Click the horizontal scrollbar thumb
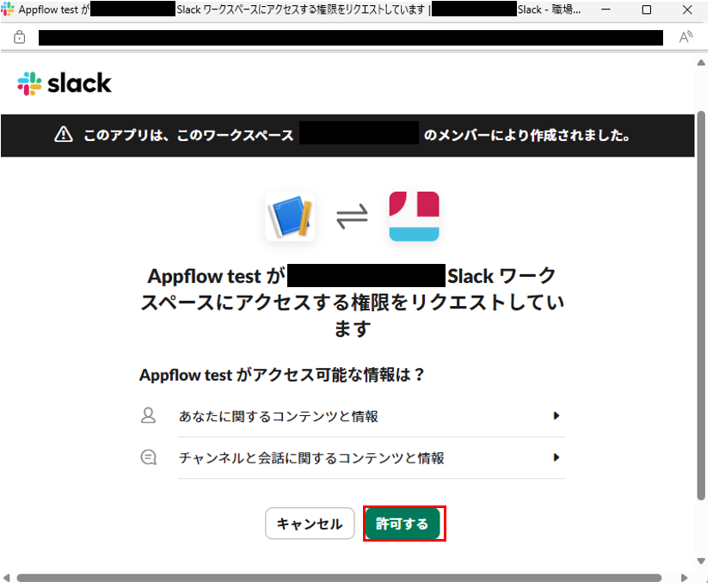 tap(339, 578)
